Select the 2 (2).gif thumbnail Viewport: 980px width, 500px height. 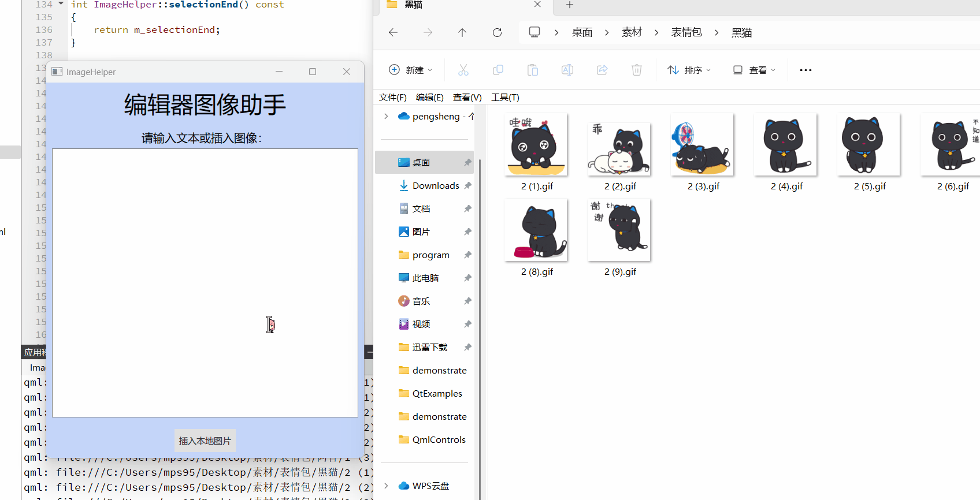pyautogui.click(x=619, y=149)
